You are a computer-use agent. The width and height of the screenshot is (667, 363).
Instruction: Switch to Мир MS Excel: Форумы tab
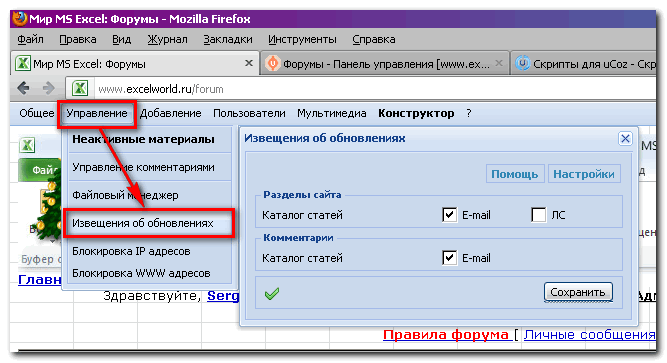click(134, 63)
